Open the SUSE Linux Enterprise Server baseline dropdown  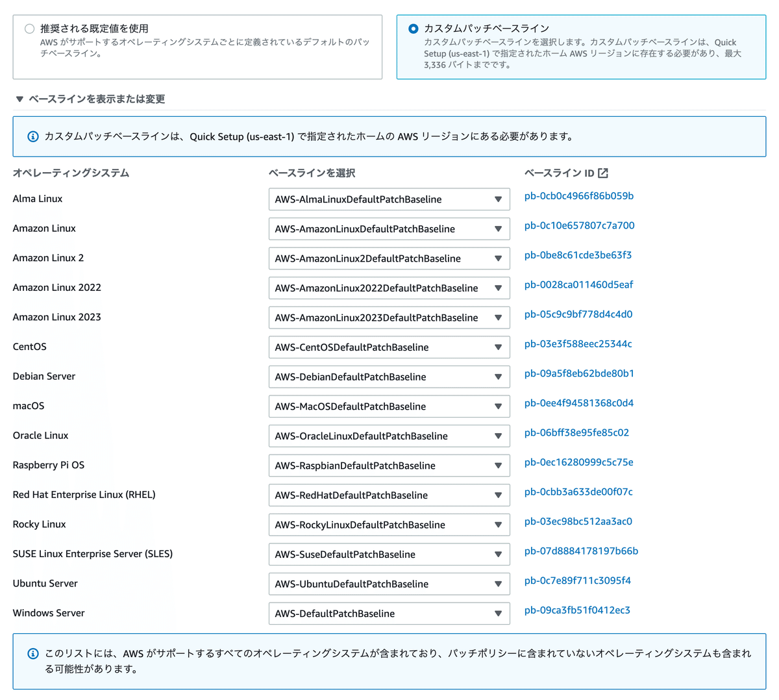point(389,554)
